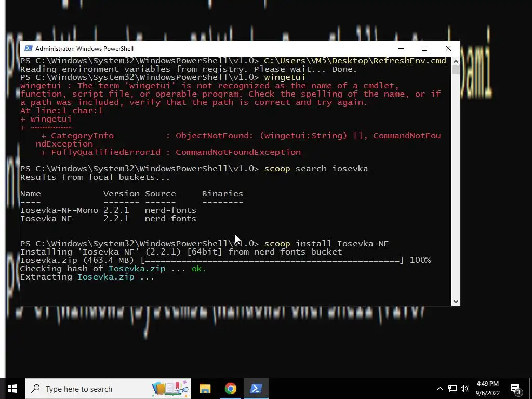The width and height of the screenshot is (532, 399).
Task: Click the CommandNotFoundException error ID text
Action: coord(238,152)
